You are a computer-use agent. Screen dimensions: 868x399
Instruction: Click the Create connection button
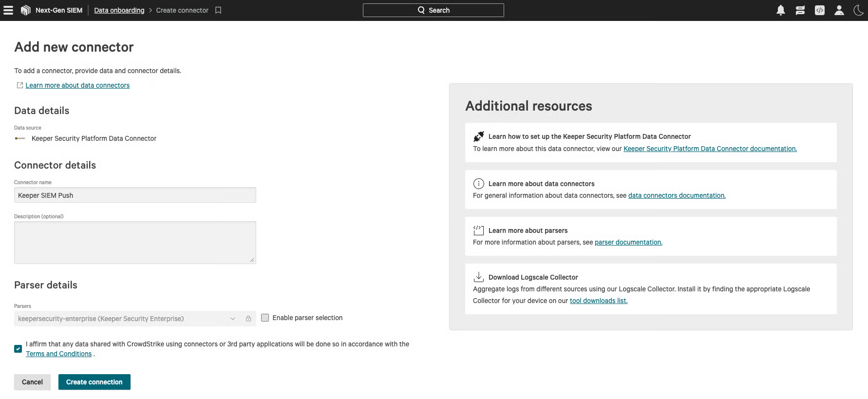point(94,382)
